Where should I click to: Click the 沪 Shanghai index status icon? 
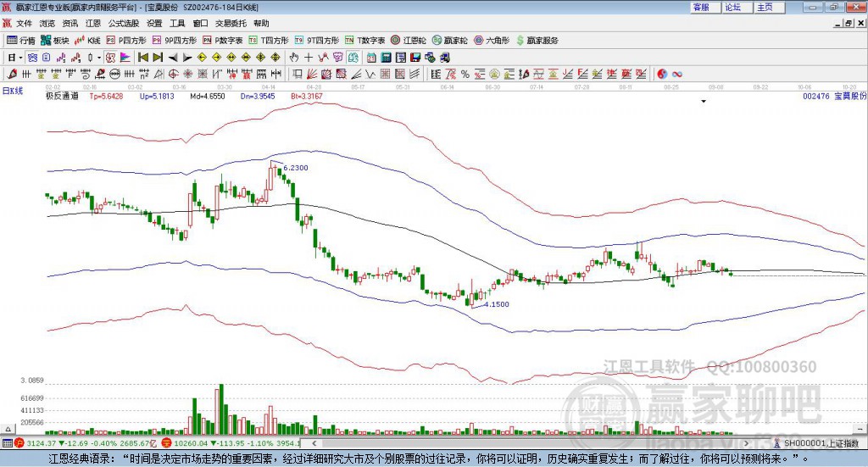[19, 443]
